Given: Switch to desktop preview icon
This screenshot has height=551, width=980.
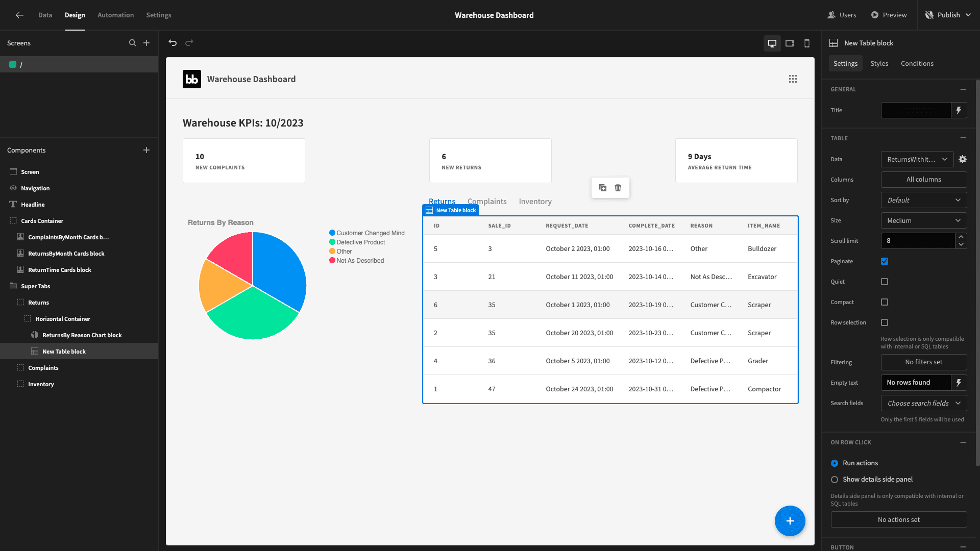Looking at the screenshot, I should click(772, 43).
